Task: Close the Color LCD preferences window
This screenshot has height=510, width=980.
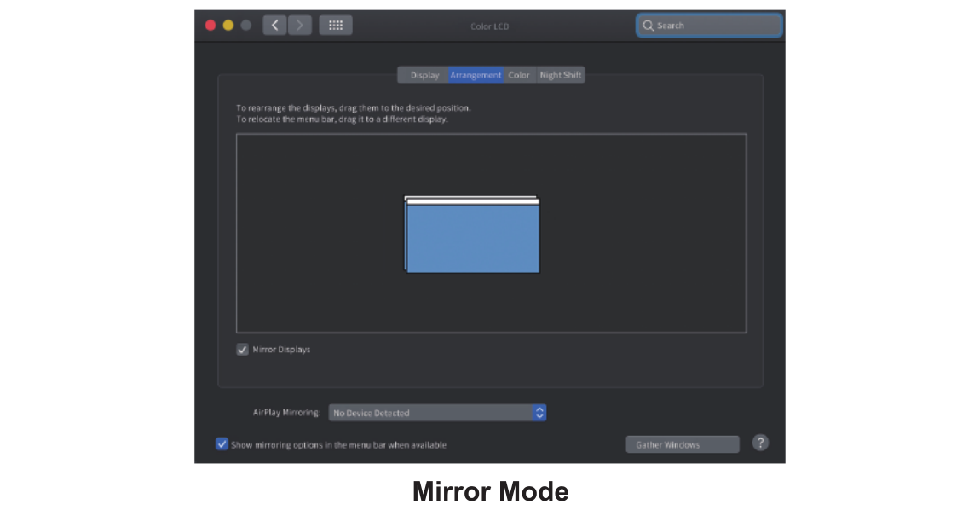Action: coord(210,26)
